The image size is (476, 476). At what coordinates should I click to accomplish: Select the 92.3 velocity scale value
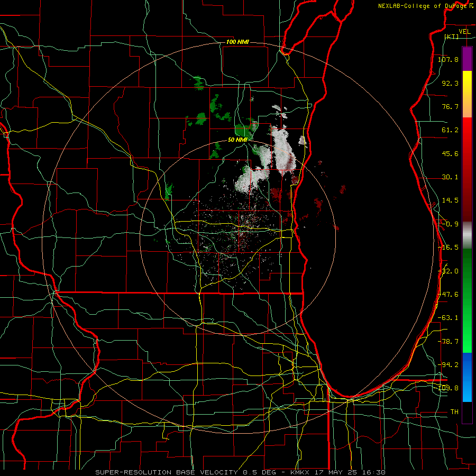(x=450, y=83)
